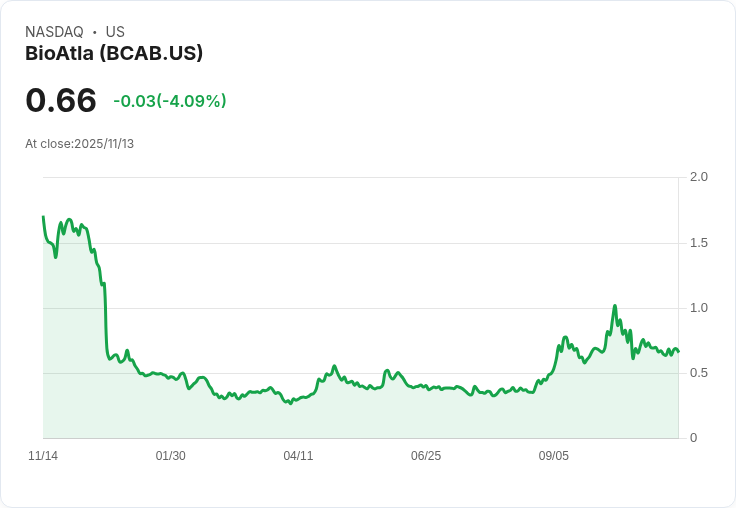This screenshot has width=736, height=508.
Task: Click the chart line's final endpoint on right
Action: click(678, 352)
